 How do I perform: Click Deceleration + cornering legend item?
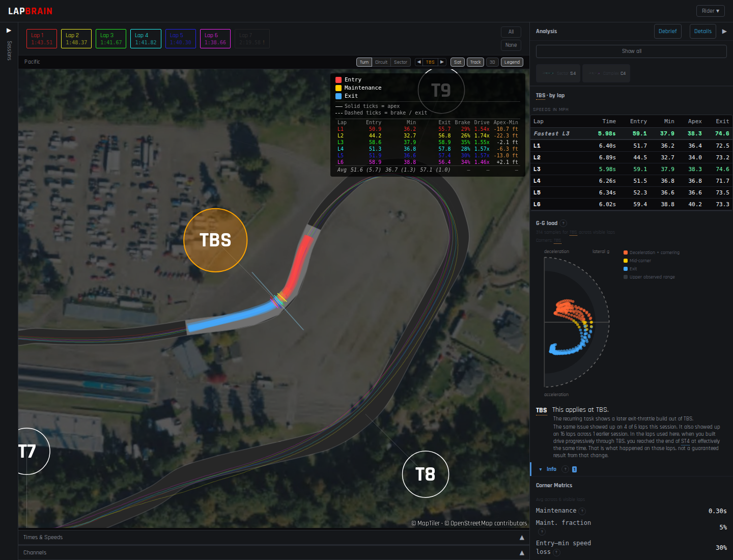coord(652,253)
